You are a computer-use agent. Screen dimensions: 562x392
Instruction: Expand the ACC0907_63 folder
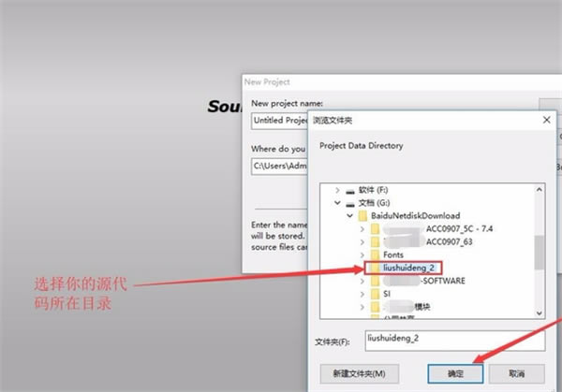point(362,242)
